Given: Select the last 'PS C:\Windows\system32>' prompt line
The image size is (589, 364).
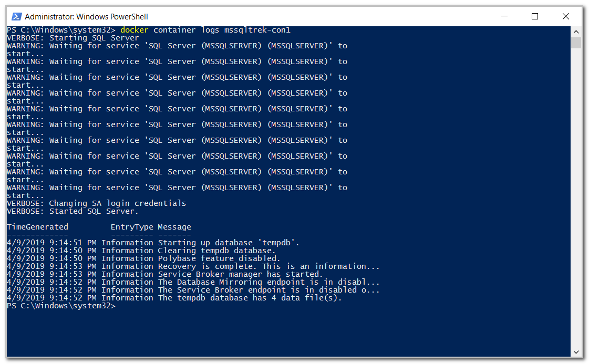Looking at the screenshot, I should (x=59, y=305).
